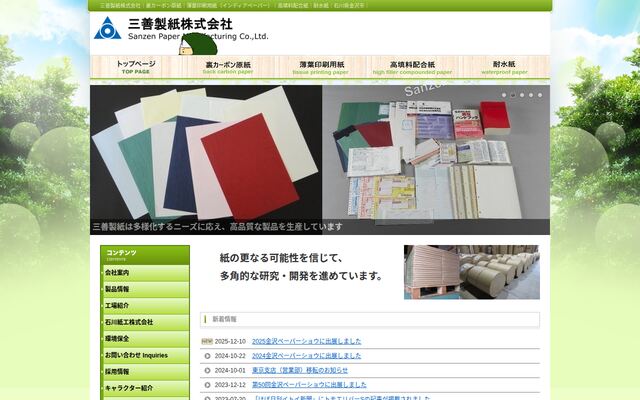The height and width of the screenshot is (400, 640).
Task: Open 環境保全 in the contents sidebar
Action: (145, 339)
